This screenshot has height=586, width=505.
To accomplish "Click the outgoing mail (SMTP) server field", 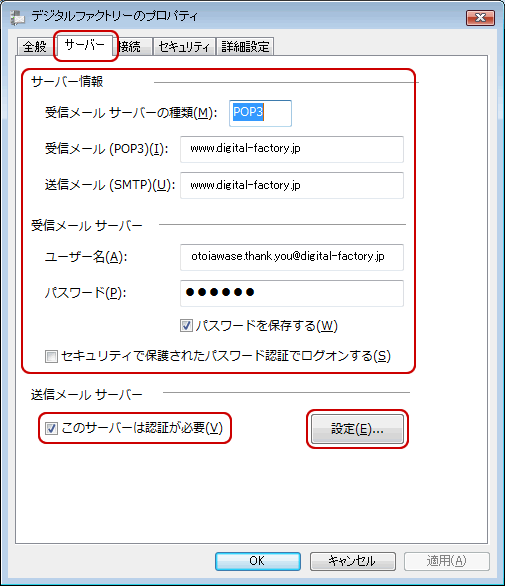I will tap(292, 185).
